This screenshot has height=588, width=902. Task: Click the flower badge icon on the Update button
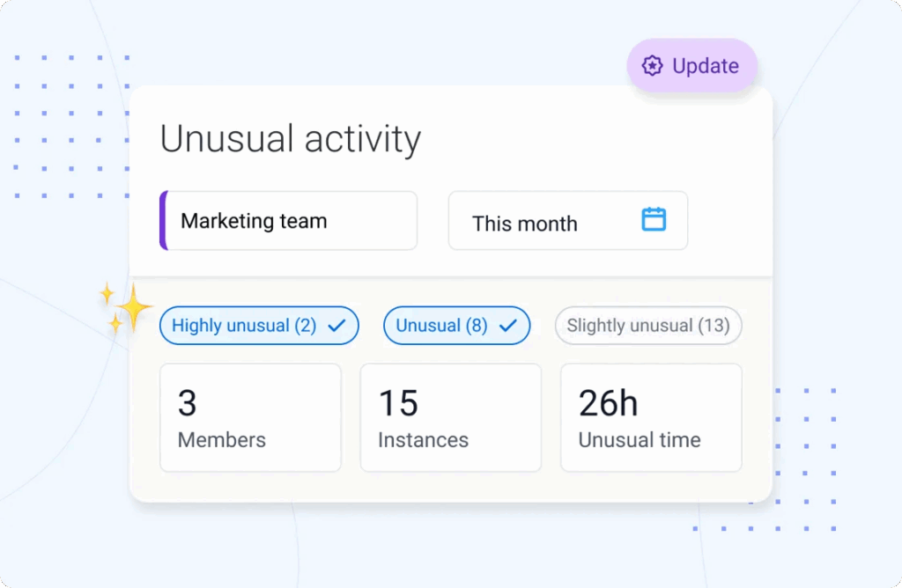tap(652, 65)
